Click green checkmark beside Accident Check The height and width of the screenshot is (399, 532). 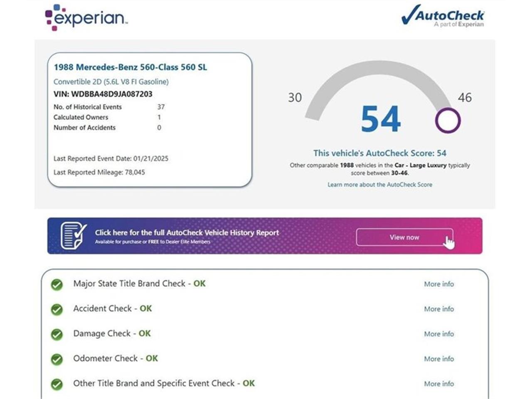57,310
